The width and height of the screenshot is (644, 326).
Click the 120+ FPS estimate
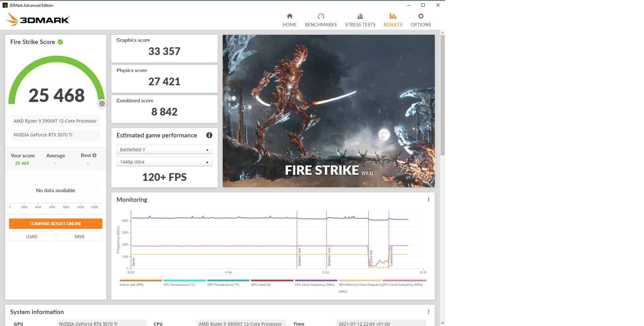(x=164, y=177)
